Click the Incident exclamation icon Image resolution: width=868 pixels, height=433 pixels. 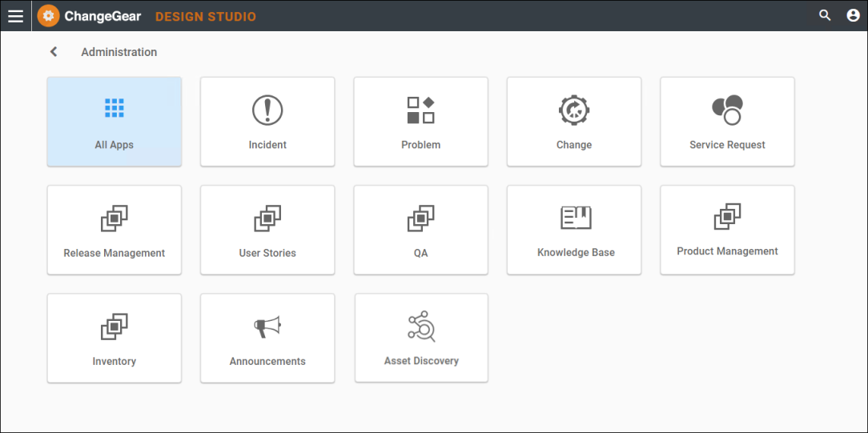(x=267, y=110)
